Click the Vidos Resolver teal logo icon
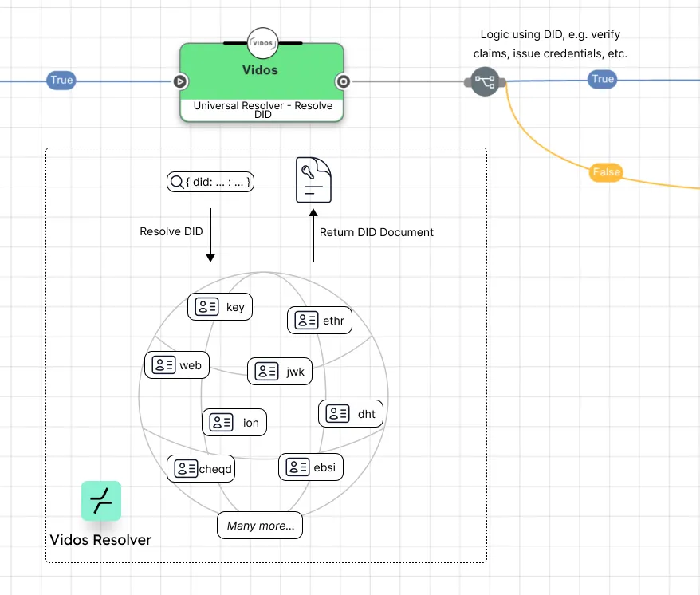This screenshot has width=700, height=595. pyautogui.click(x=101, y=501)
